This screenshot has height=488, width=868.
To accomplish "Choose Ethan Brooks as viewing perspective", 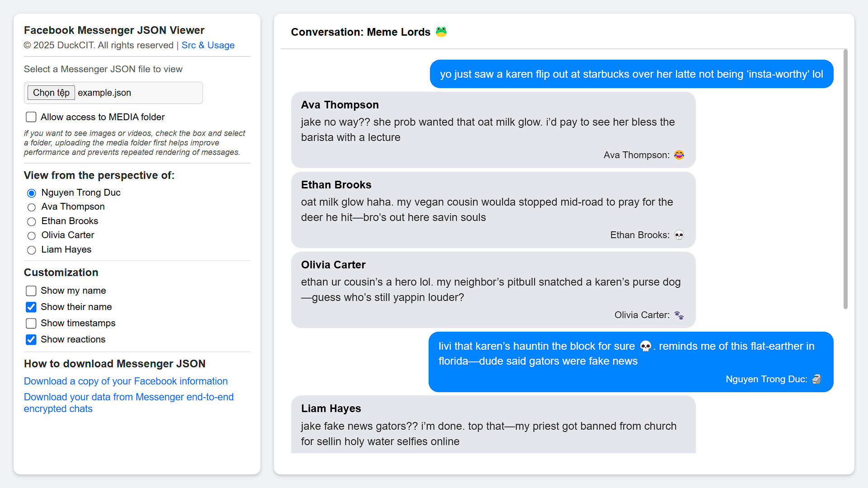I will tap(32, 221).
